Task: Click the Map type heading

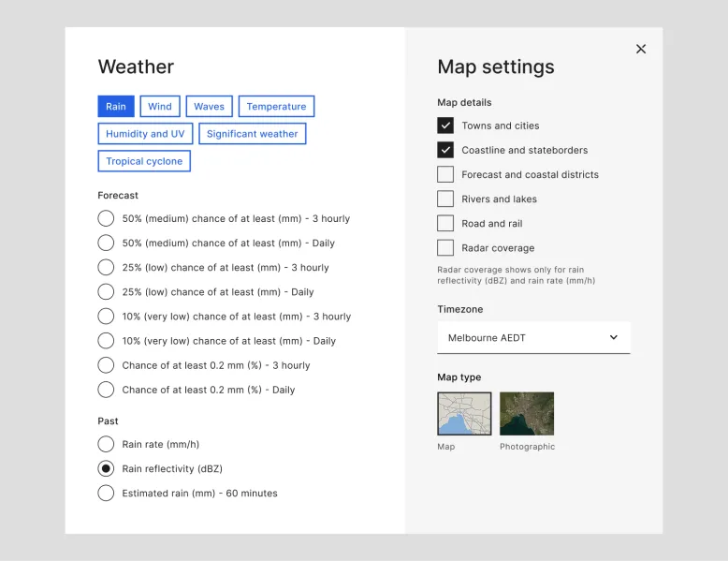Action: click(459, 376)
